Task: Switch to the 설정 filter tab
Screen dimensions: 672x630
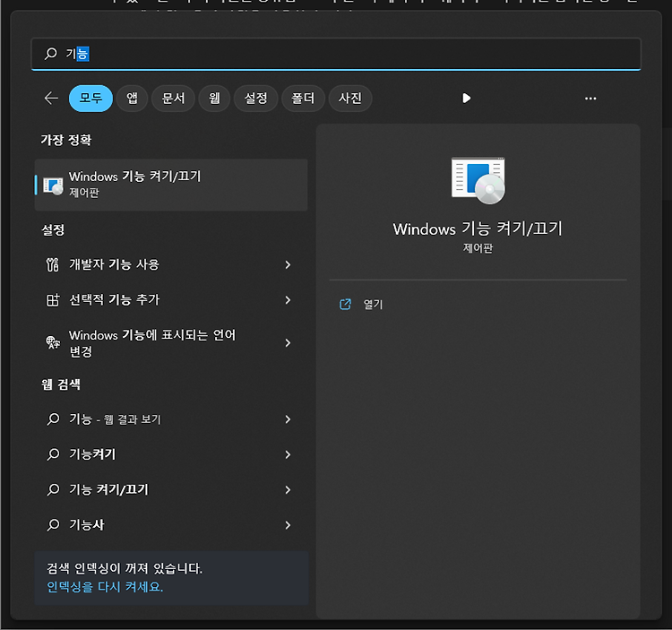Action: coord(256,99)
